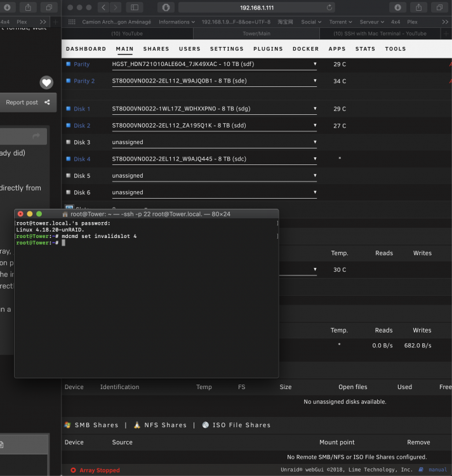Viewport: 452px width, 476px height.
Task: Open the Plugins page
Action: tap(268, 49)
